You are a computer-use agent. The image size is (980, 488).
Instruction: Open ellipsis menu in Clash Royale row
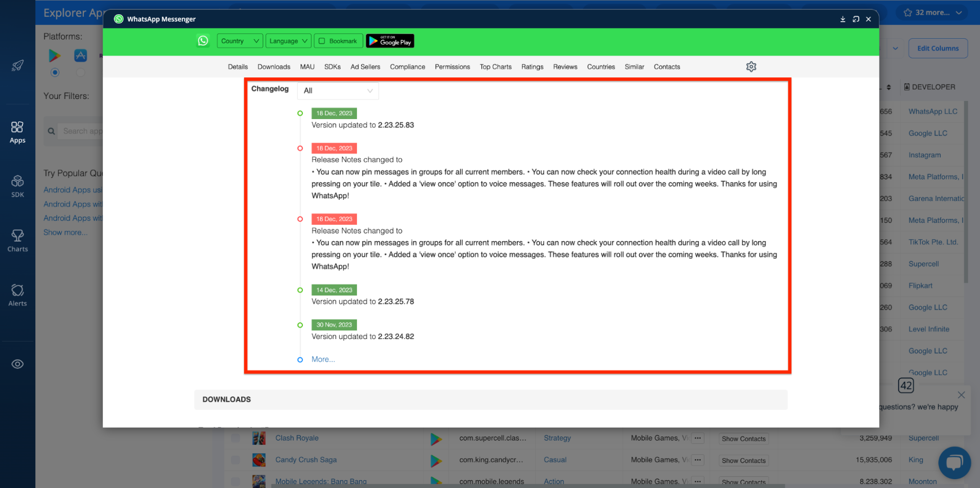click(x=698, y=438)
